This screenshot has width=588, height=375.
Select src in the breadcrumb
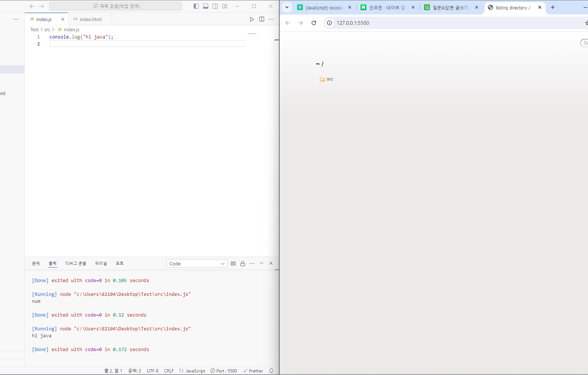[x=47, y=29]
